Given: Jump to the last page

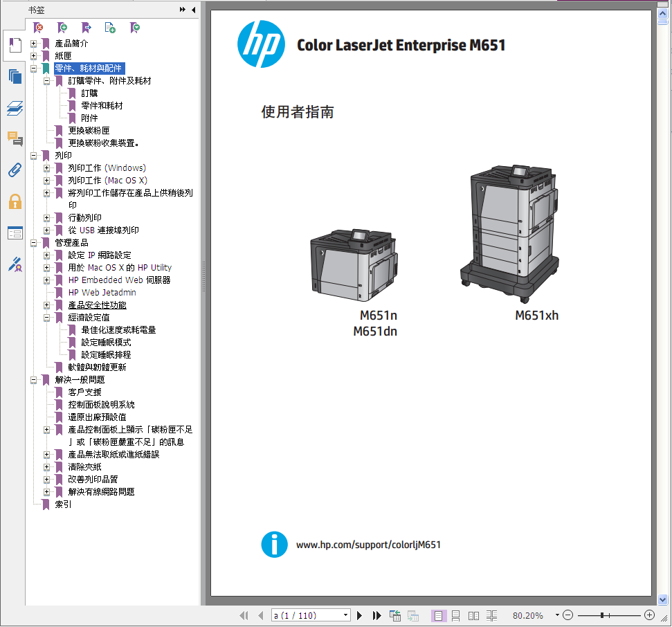Looking at the screenshot, I should [x=376, y=616].
